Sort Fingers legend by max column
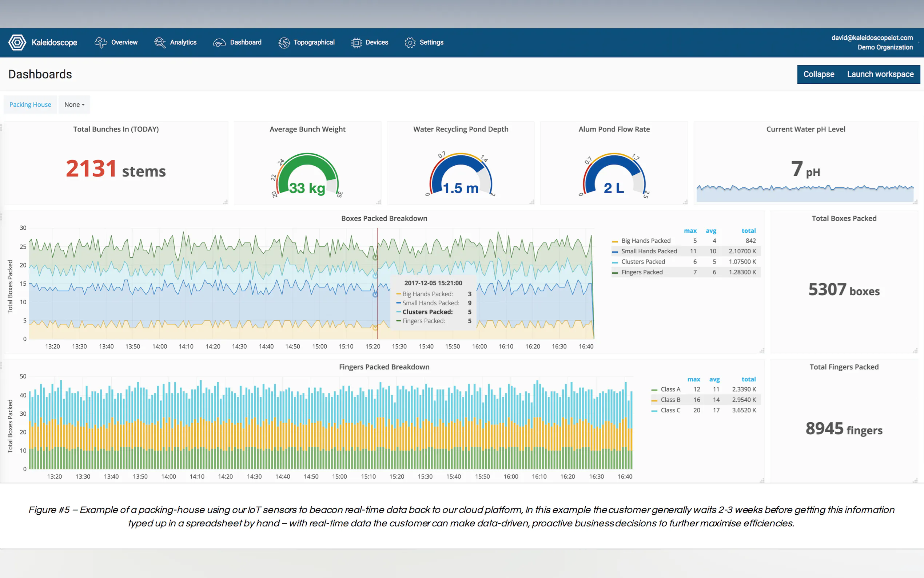The image size is (924, 578). (x=693, y=379)
